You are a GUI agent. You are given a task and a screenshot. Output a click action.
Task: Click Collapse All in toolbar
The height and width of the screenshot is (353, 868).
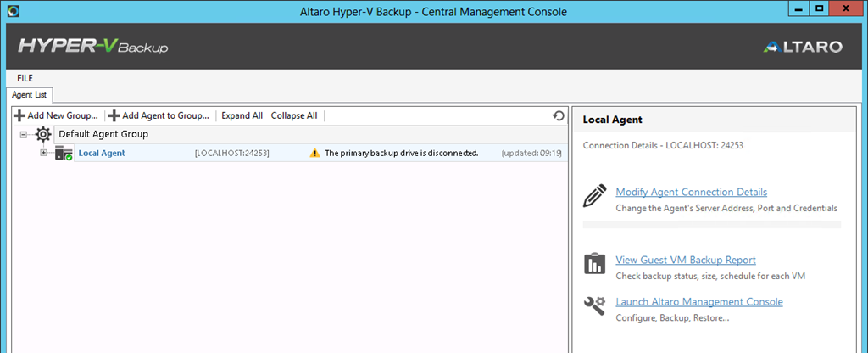click(294, 115)
